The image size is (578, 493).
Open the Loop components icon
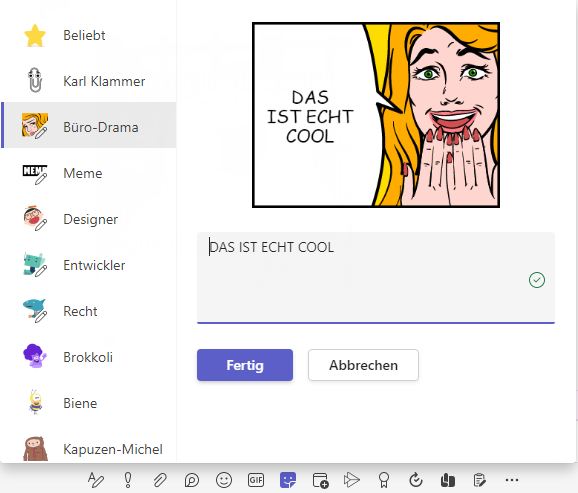(192, 480)
